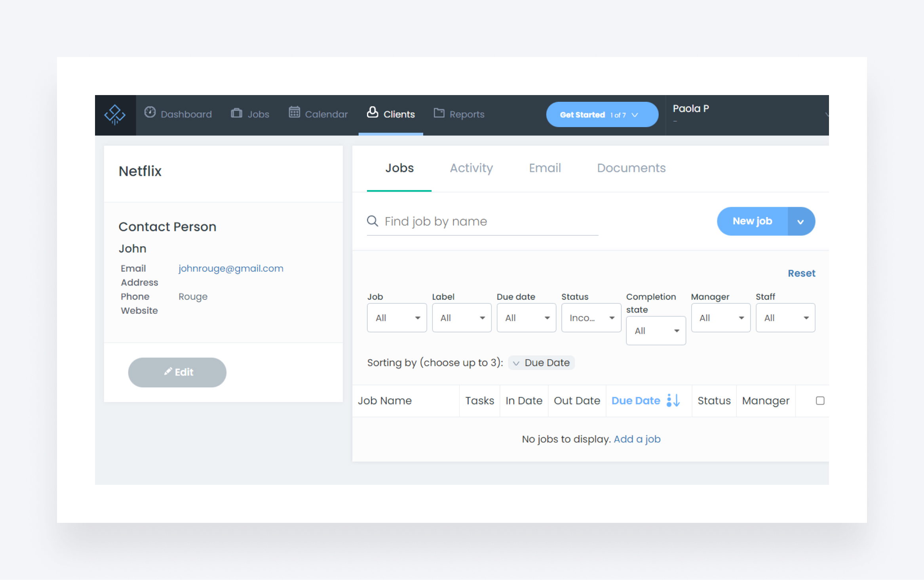Expand the Due Date sorting chip
Viewport: 924px width, 587px height.
541,362
